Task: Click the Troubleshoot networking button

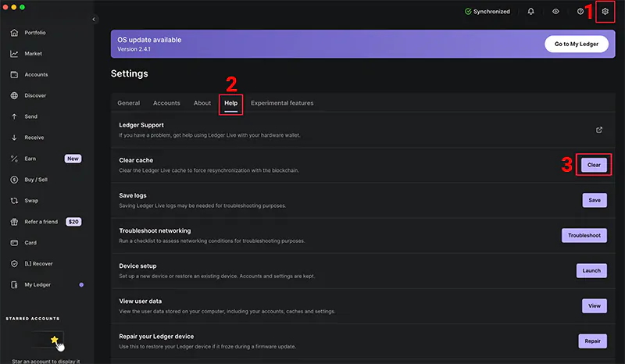Action: tap(584, 235)
